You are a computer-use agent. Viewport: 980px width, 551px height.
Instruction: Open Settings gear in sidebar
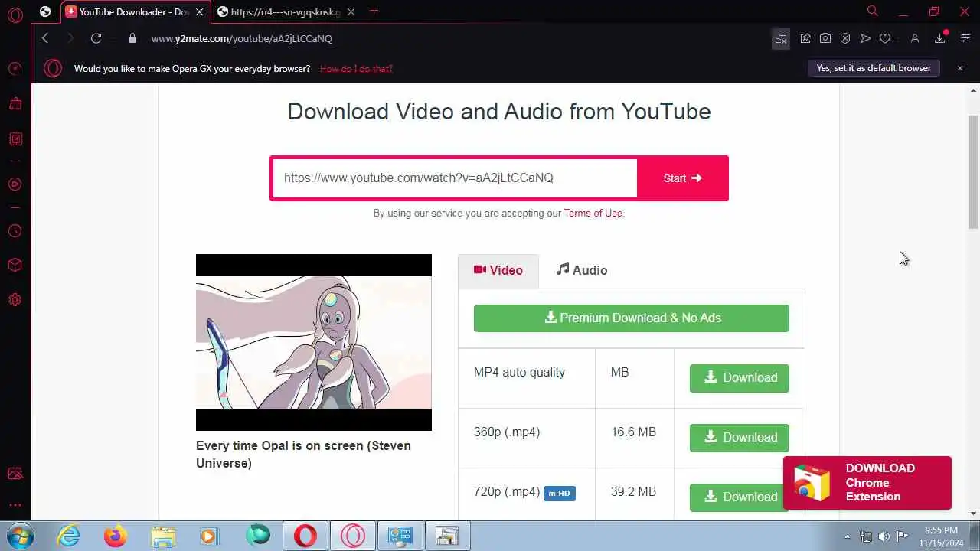(15, 300)
